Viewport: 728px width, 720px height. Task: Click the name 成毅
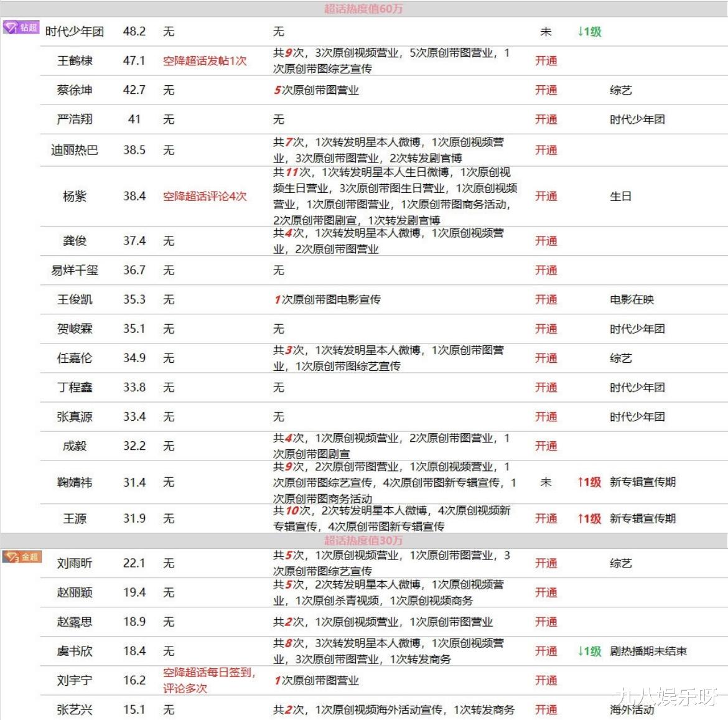(x=74, y=446)
